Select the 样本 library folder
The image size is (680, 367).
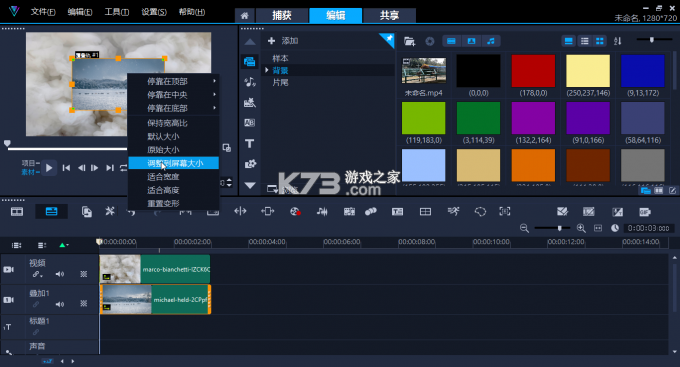click(x=280, y=58)
